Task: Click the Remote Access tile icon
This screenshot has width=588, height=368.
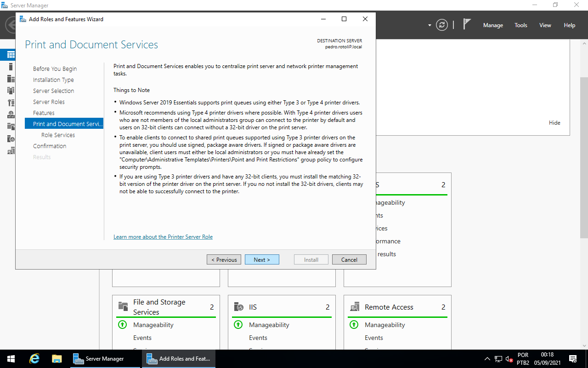Action: [x=354, y=307]
